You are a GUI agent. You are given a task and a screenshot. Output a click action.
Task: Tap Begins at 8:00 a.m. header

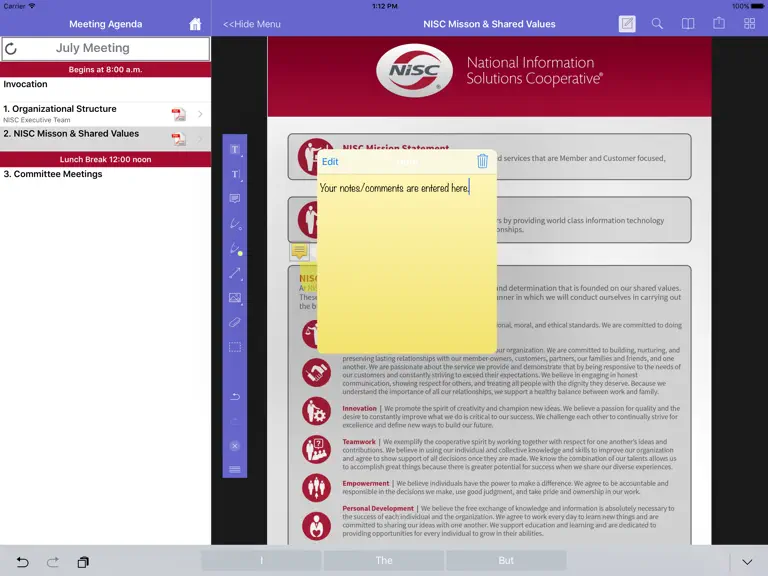pos(105,70)
